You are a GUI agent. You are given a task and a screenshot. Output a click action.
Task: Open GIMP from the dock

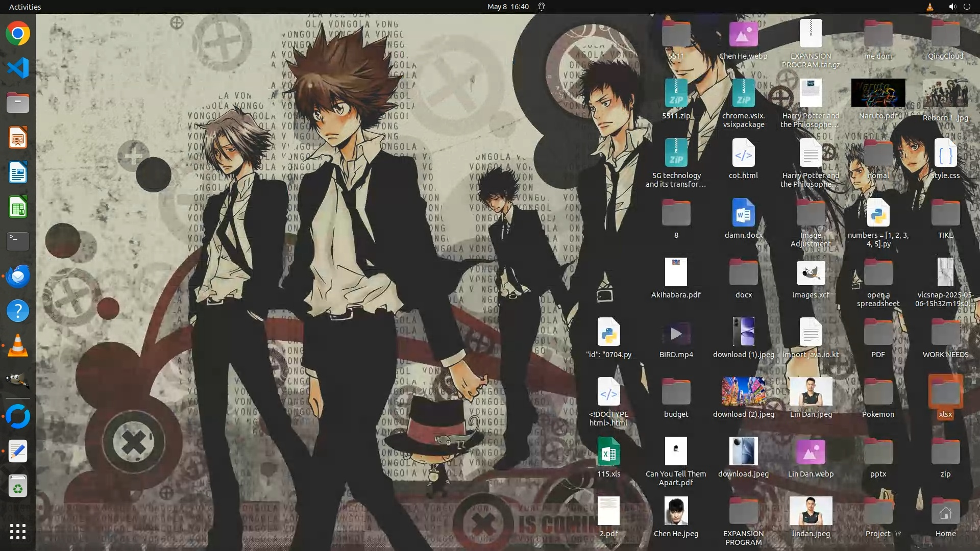pyautogui.click(x=18, y=380)
